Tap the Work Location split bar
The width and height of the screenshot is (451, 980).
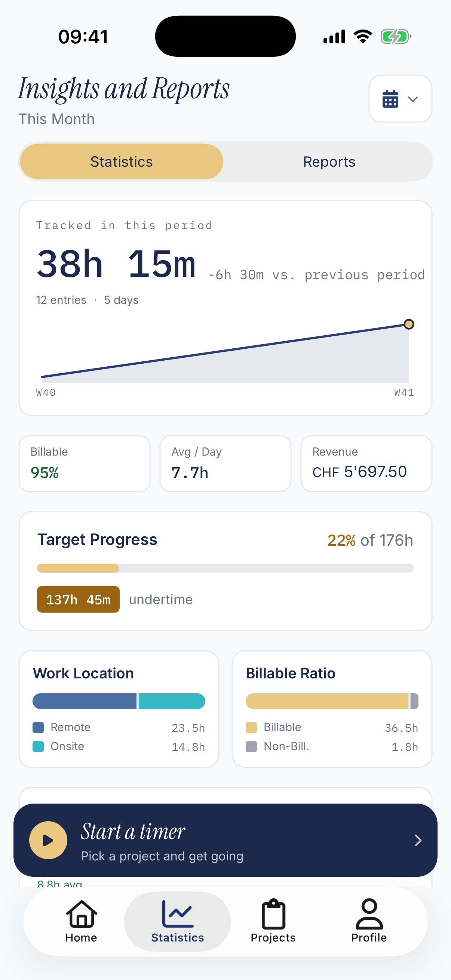(119, 701)
